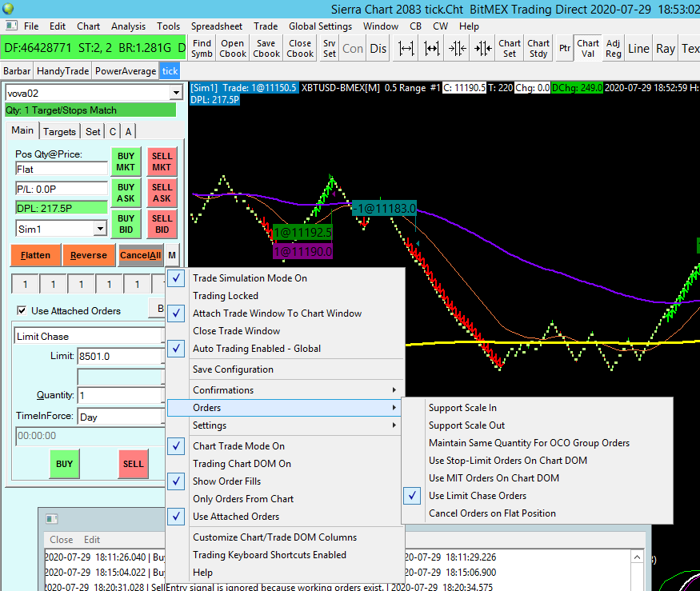Click the Dis disconnect toolbar button
This screenshot has width=700, height=591.
378,48
